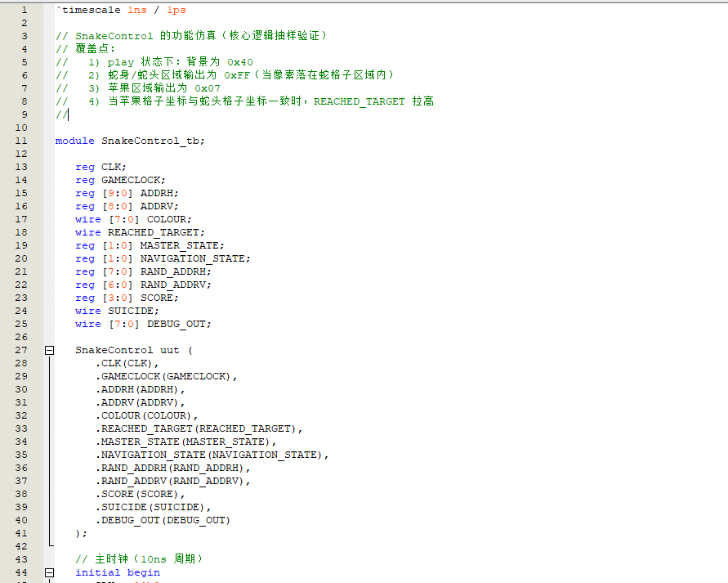Screen dimensions: 728x583
Task: Collapse the initial begin block fold
Action: [x=49, y=573]
